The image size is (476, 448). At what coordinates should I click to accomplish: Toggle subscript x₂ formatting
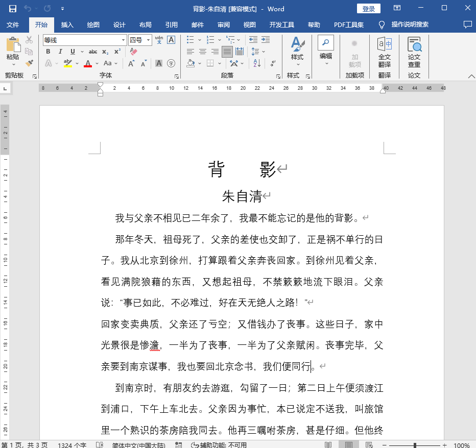(x=105, y=52)
